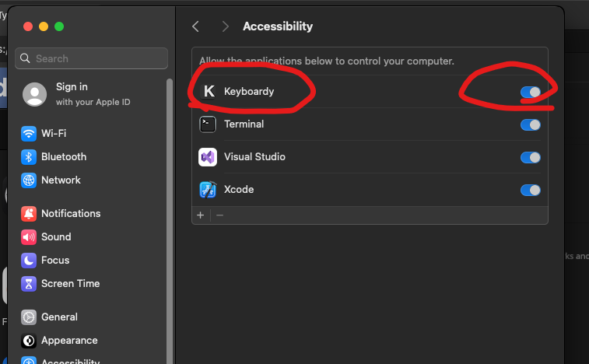
Task: Click the Terminal app icon
Action: point(208,124)
